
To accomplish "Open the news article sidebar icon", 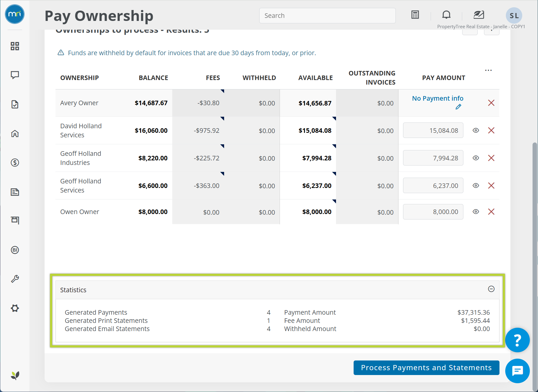I will [15, 192].
